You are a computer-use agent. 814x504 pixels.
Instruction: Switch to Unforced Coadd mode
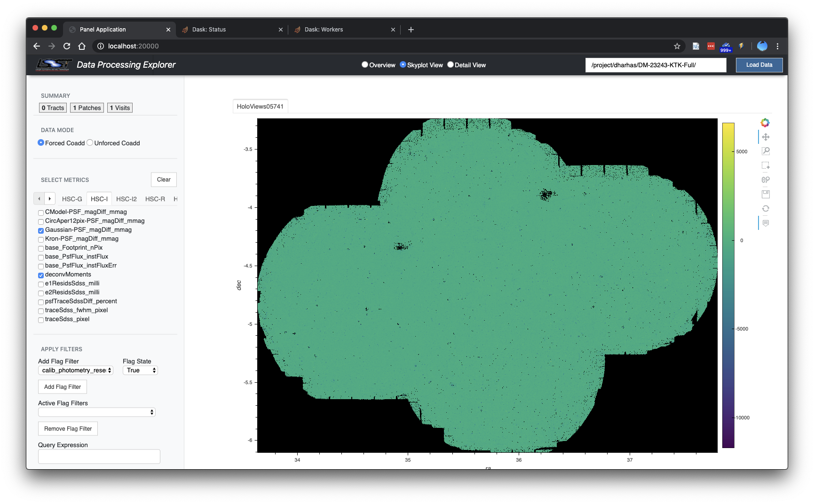click(89, 142)
